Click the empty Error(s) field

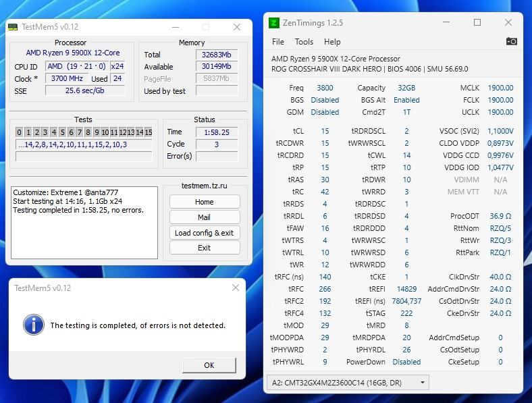click(x=217, y=156)
